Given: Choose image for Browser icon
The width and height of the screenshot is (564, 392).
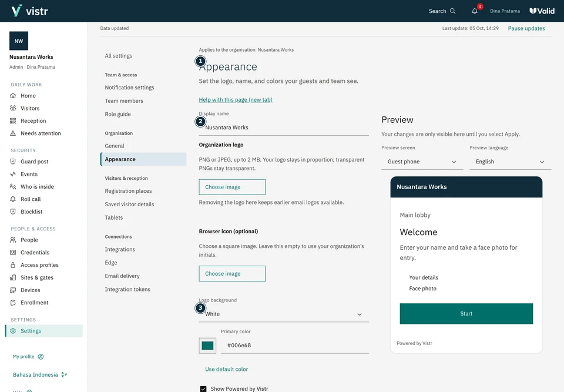Looking at the screenshot, I should (232, 273).
